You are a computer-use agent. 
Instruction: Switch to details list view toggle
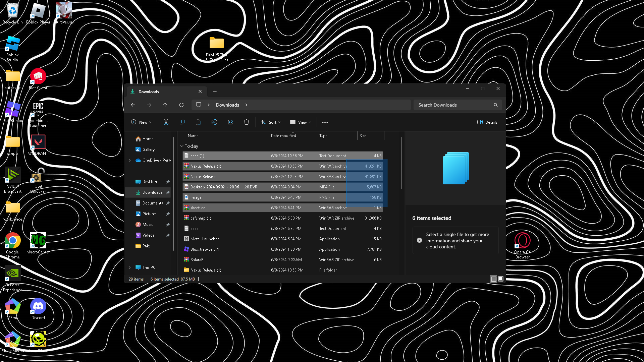pyautogui.click(x=493, y=279)
